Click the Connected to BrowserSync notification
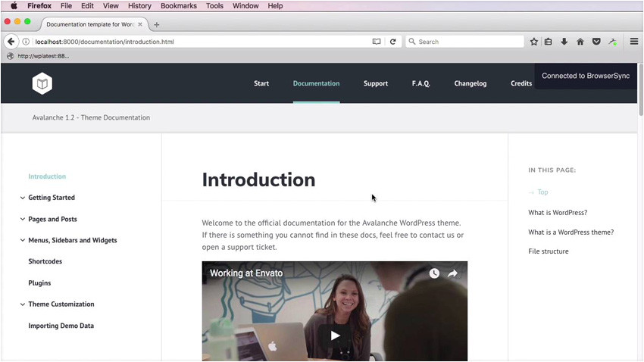Image resolution: width=644 pixels, height=362 pixels. tap(585, 76)
